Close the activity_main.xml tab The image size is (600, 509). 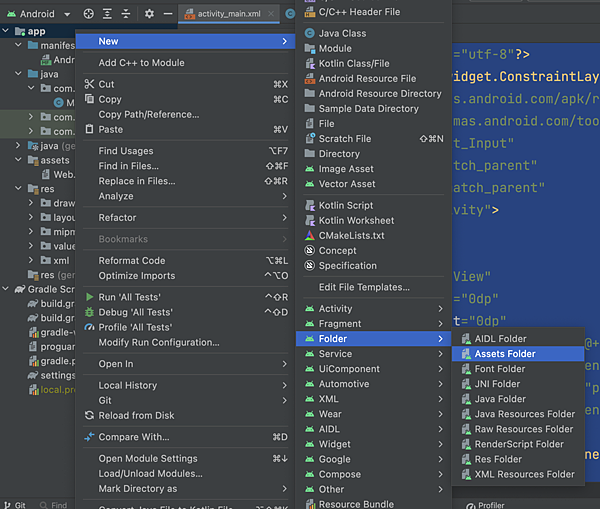click(x=271, y=14)
